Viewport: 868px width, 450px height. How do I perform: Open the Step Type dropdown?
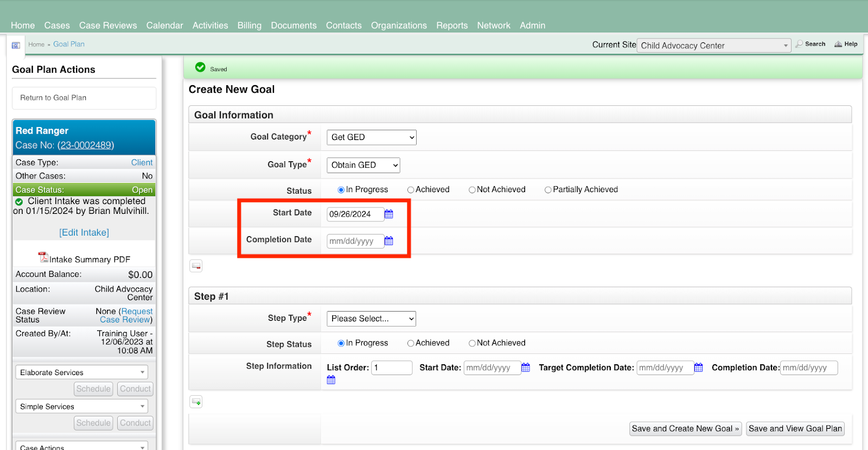click(x=372, y=319)
